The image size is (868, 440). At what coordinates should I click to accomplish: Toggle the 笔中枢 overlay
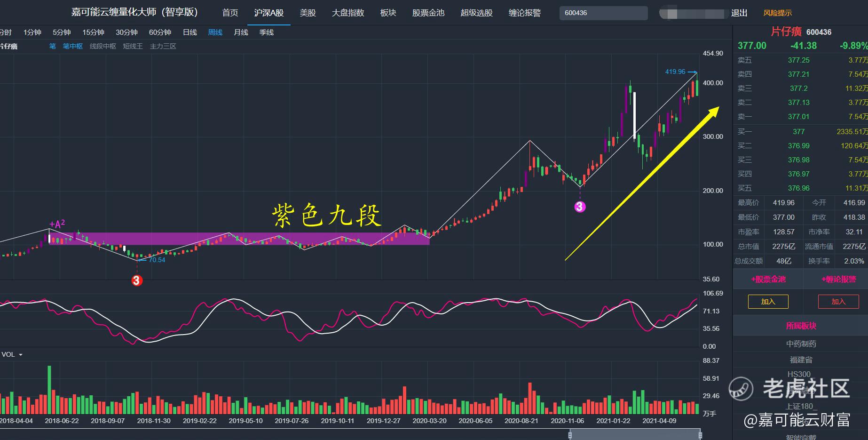(x=73, y=46)
